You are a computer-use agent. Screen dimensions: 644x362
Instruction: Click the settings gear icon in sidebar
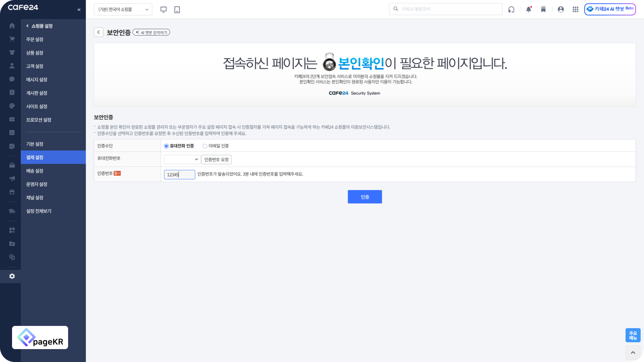(12, 276)
